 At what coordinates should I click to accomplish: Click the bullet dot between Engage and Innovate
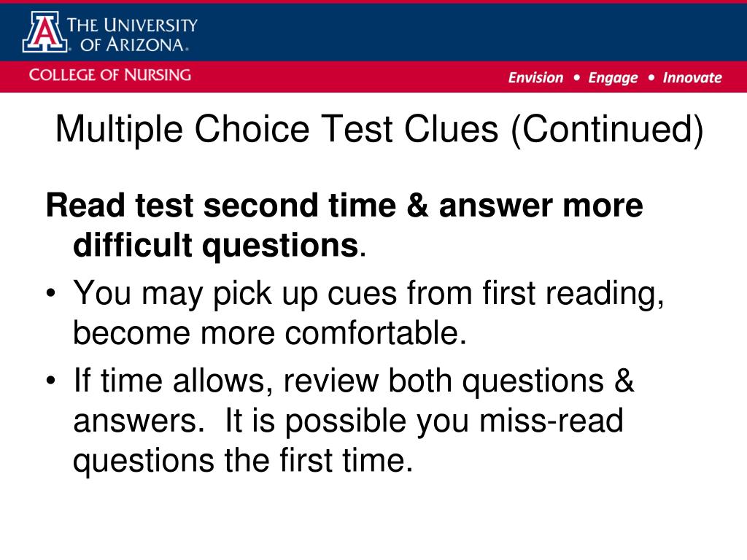pyautogui.click(x=651, y=77)
